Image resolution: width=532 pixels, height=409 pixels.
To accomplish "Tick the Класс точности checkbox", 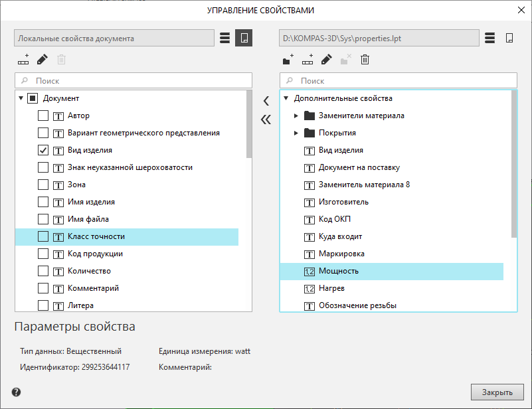I will (43, 236).
